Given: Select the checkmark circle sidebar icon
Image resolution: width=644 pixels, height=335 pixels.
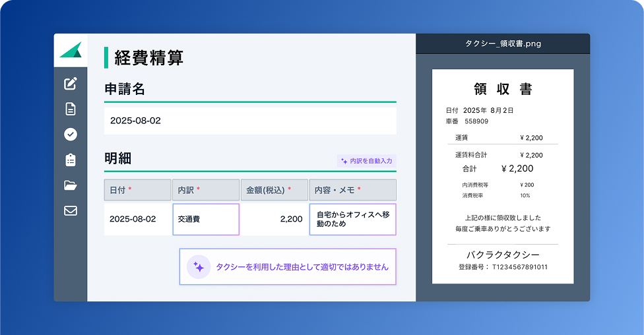Looking at the screenshot, I should tap(71, 134).
